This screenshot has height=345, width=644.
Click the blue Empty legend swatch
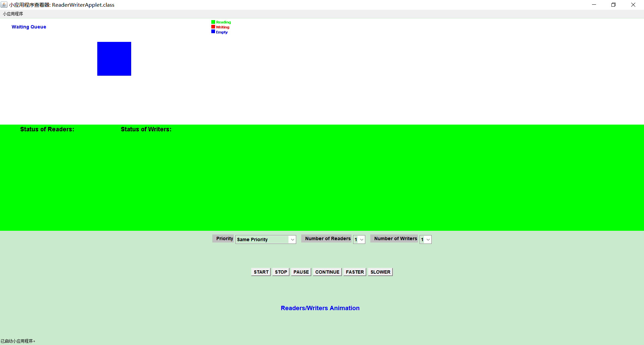point(213,31)
